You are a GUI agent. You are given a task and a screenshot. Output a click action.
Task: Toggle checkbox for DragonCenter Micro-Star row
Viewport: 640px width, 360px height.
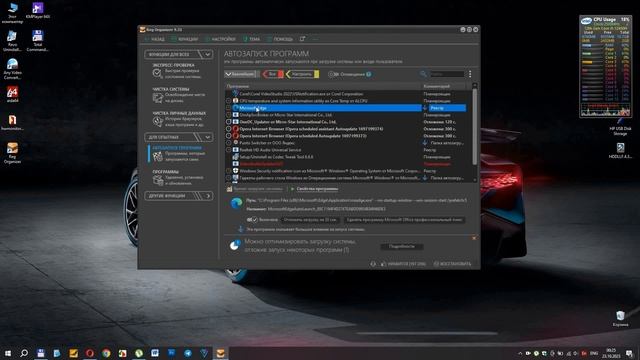click(229, 115)
